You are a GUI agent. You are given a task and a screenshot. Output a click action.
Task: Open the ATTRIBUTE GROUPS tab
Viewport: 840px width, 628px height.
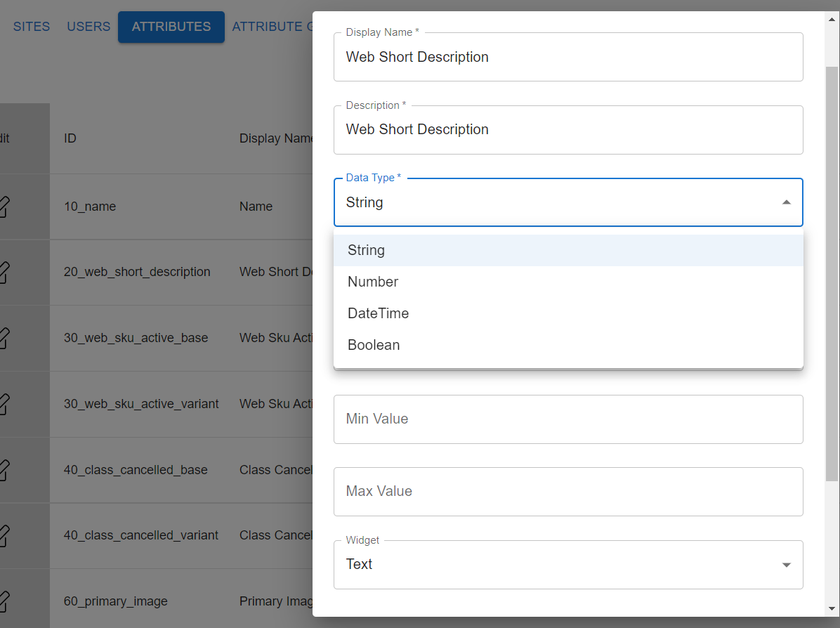[x=275, y=26]
